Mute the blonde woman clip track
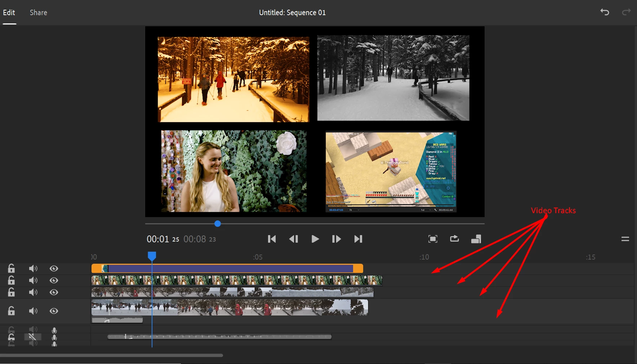This screenshot has width=637, height=364. [x=33, y=280]
